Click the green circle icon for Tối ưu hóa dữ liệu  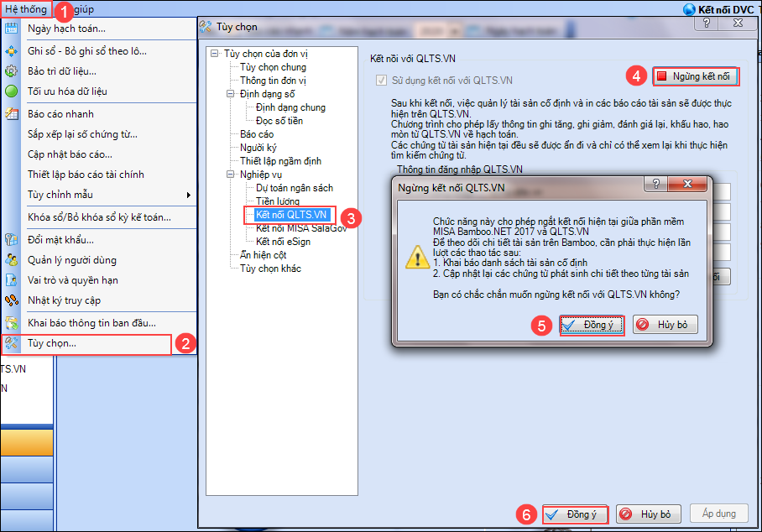[11, 91]
